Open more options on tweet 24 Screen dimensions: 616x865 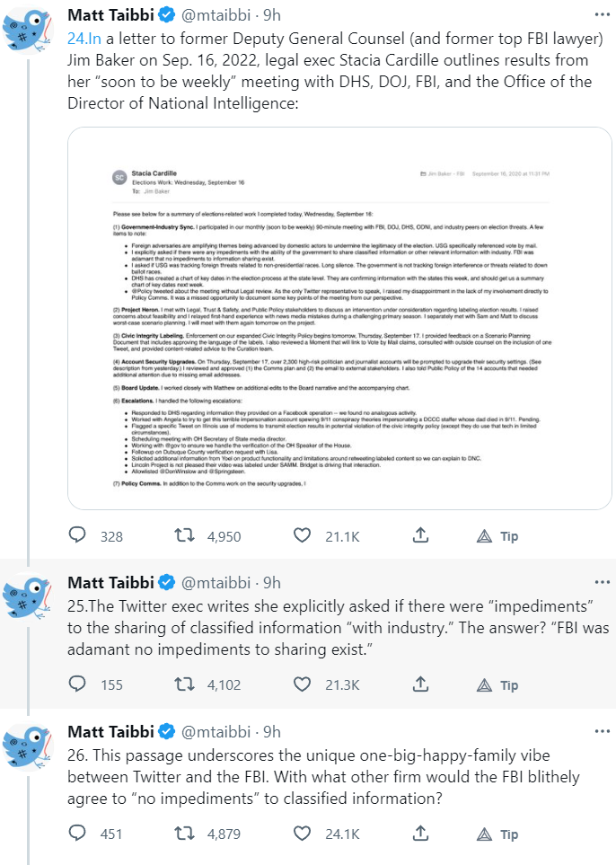click(600, 15)
